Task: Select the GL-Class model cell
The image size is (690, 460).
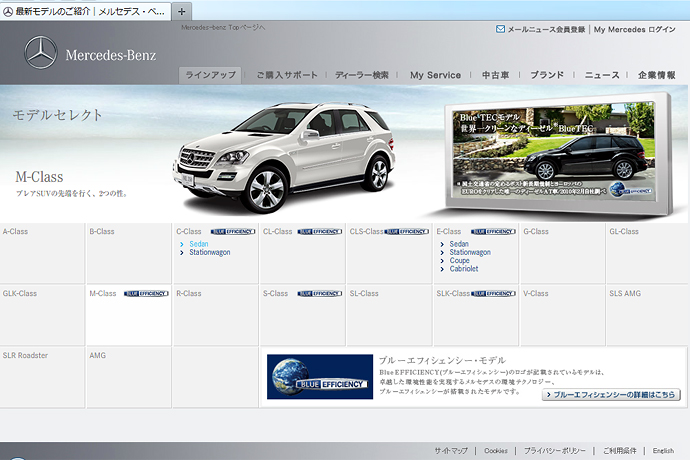Action: [647, 253]
